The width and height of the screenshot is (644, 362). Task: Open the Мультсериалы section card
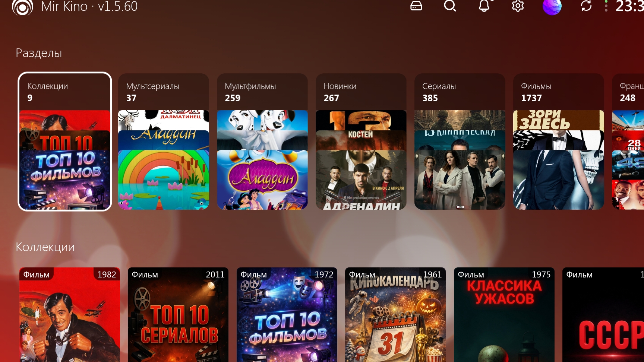click(x=164, y=142)
